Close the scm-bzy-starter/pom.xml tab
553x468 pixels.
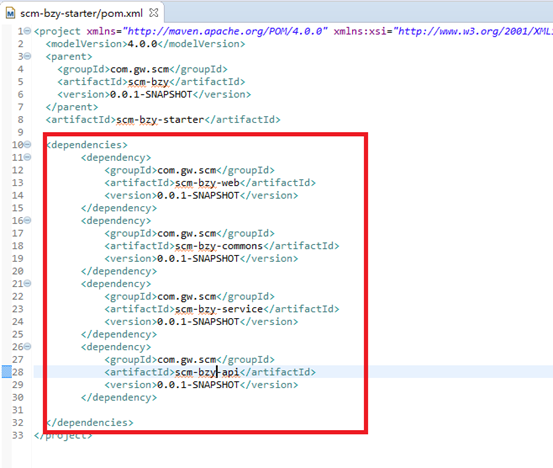pos(154,13)
